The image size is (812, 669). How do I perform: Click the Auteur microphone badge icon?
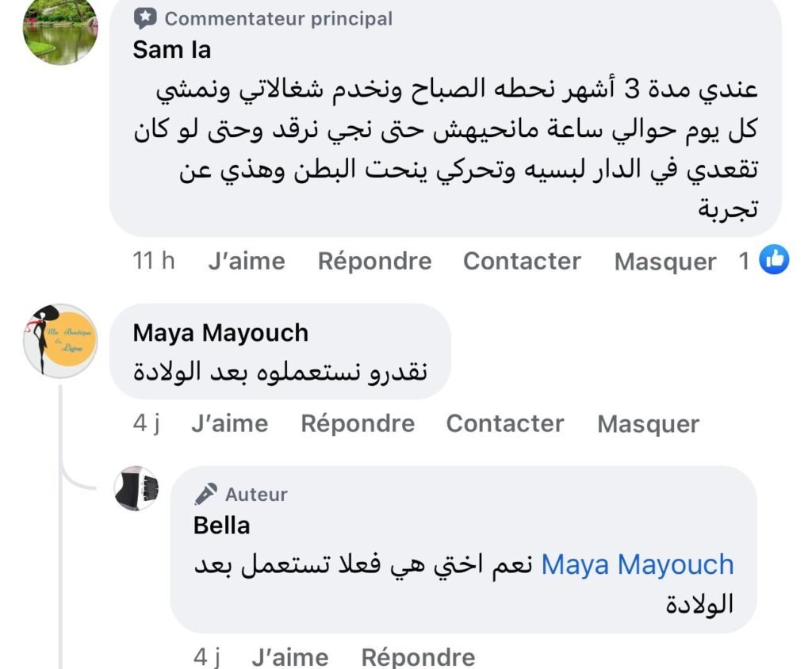click(x=206, y=495)
